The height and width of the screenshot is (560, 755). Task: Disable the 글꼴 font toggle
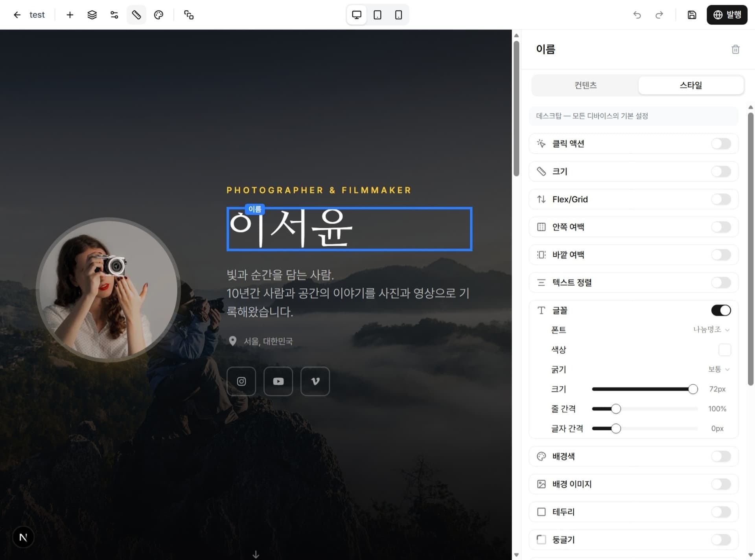(721, 310)
